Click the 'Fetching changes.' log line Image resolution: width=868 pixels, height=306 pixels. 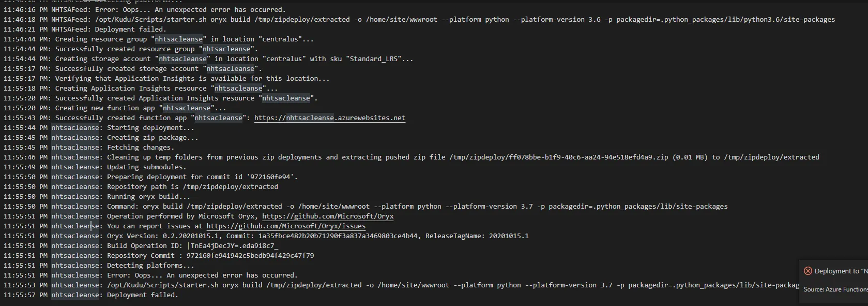pyautogui.click(x=141, y=148)
